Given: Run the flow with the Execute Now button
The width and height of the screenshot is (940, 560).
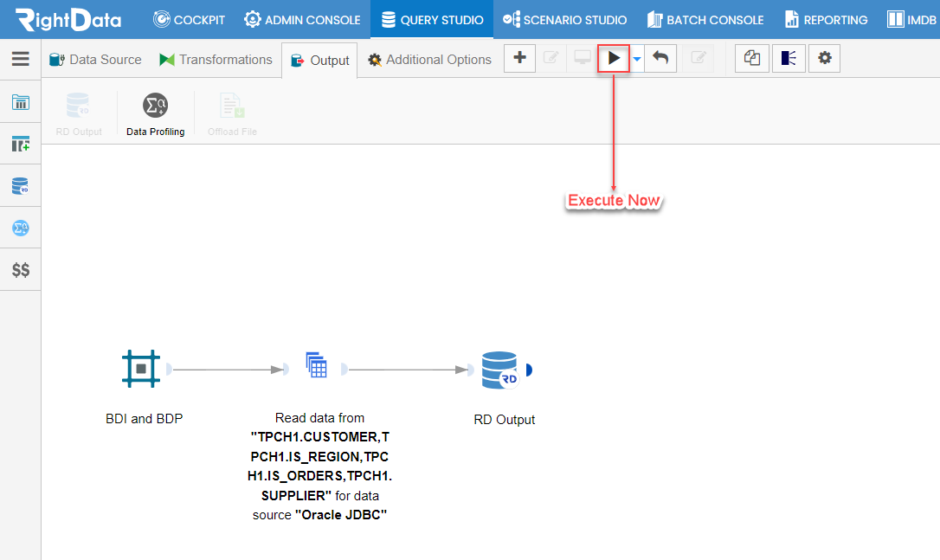Looking at the screenshot, I should pos(615,58).
